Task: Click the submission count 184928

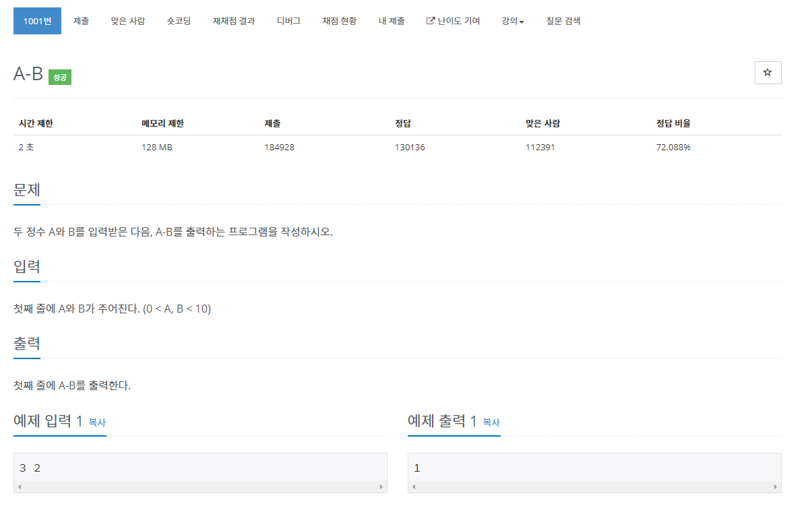Action: [x=280, y=148]
